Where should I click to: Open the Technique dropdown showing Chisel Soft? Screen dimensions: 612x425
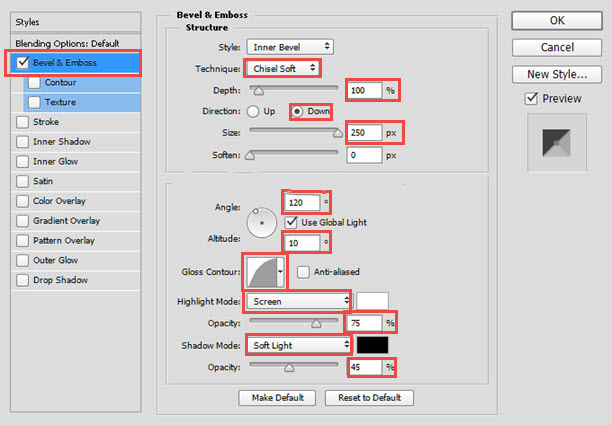[x=282, y=69]
